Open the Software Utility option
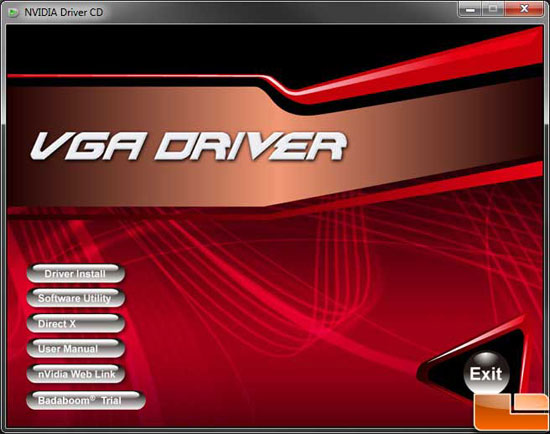Viewport: 550px width, 434px height. click(76, 298)
